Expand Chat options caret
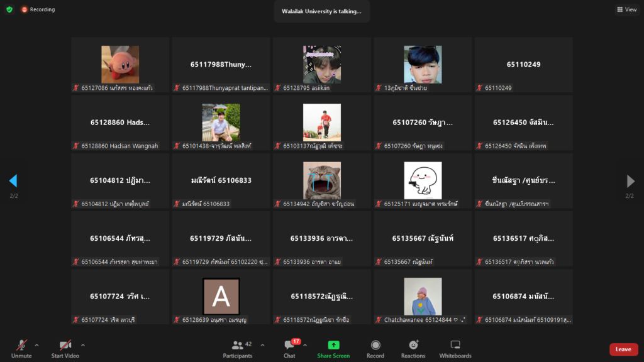This screenshot has height=362, width=644. [x=305, y=344]
